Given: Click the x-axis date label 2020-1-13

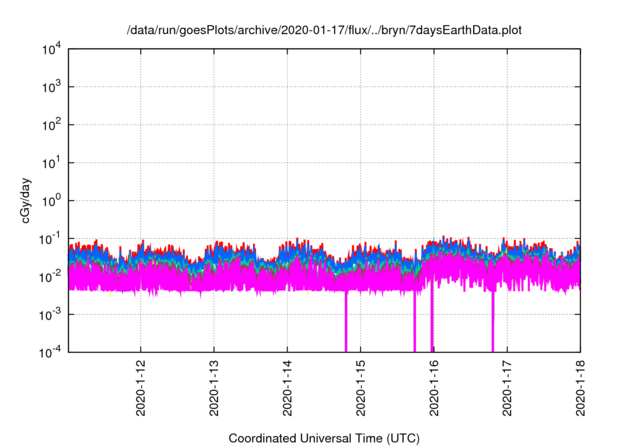Looking at the screenshot, I should point(214,388).
